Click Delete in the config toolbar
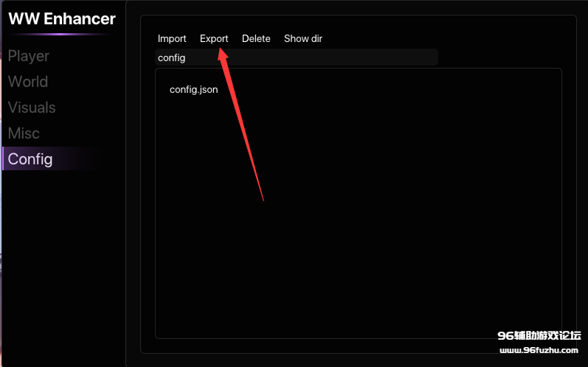Viewport: 588px width, 367px height. [256, 38]
